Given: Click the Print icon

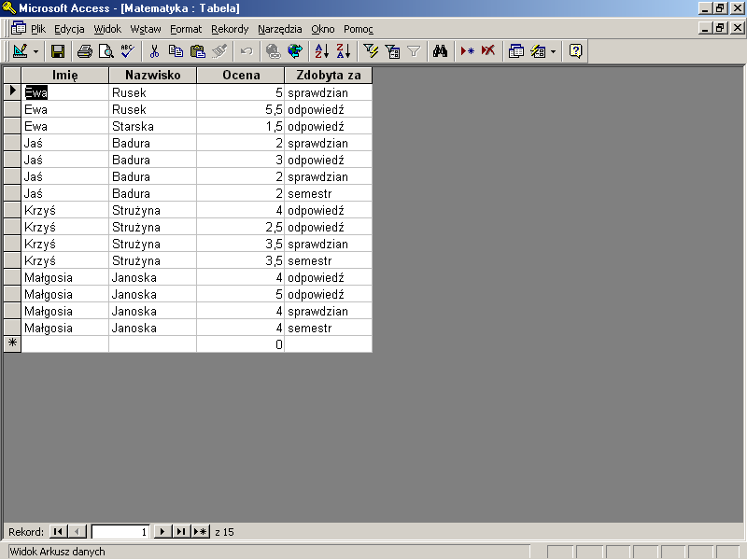Looking at the screenshot, I should pos(85,51).
